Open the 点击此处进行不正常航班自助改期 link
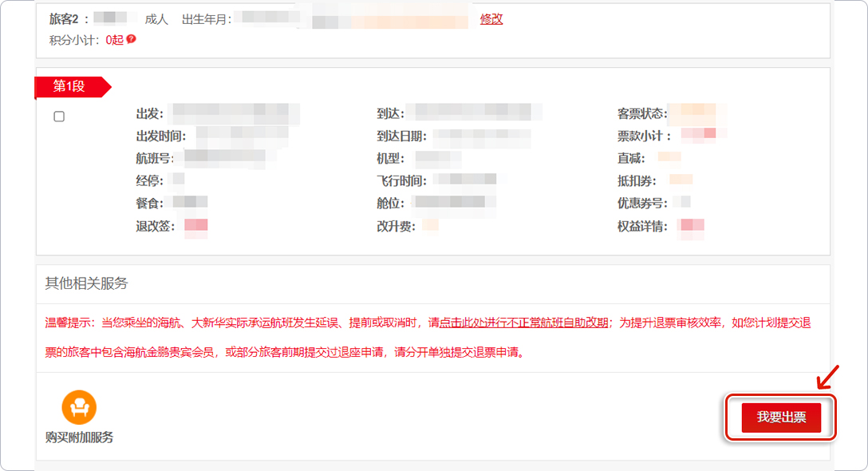Image resolution: width=868 pixels, height=471 pixels. pyautogui.click(x=524, y=323)
